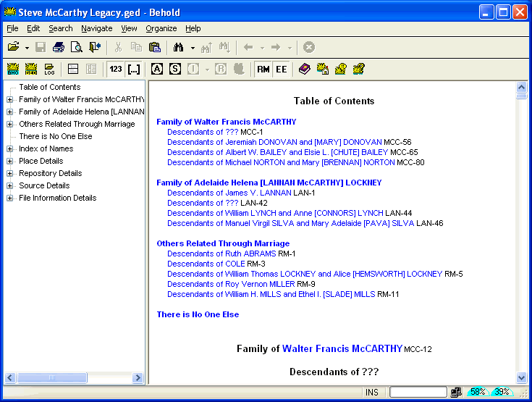Click the Back arrow icon
The image size is (532, 402).
(x=248, y=47)
